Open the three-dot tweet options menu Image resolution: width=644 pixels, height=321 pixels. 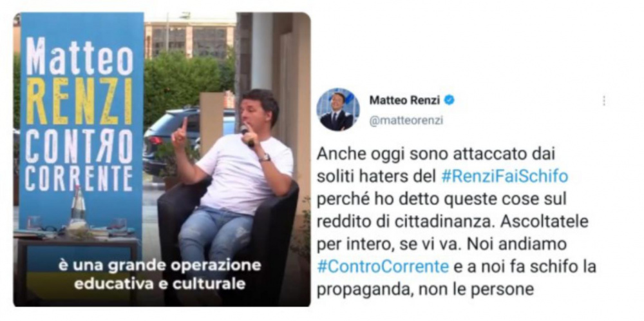(x=604, y=101)
